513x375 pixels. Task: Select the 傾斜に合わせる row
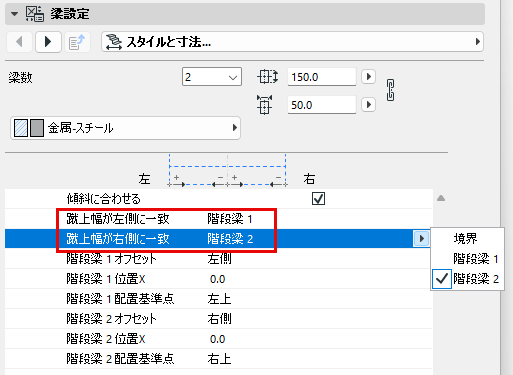coord(218,199)
